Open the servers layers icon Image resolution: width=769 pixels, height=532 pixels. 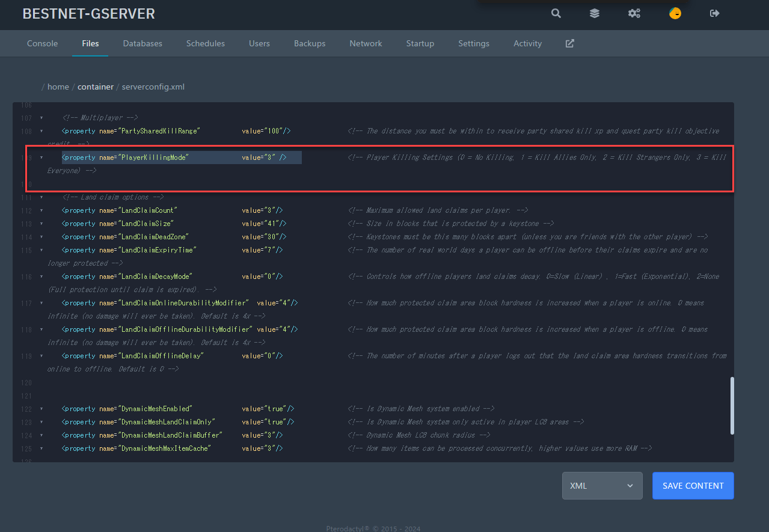(x=595, y=13)
